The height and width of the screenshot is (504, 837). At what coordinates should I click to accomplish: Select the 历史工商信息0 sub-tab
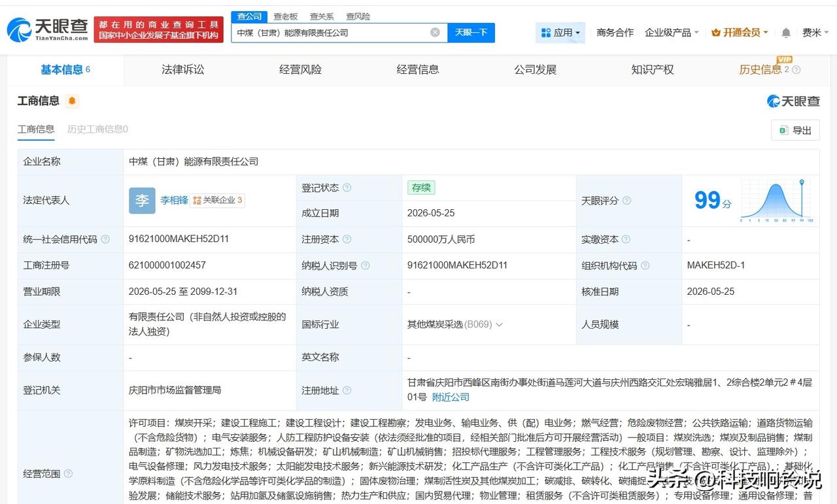(97, 129)
